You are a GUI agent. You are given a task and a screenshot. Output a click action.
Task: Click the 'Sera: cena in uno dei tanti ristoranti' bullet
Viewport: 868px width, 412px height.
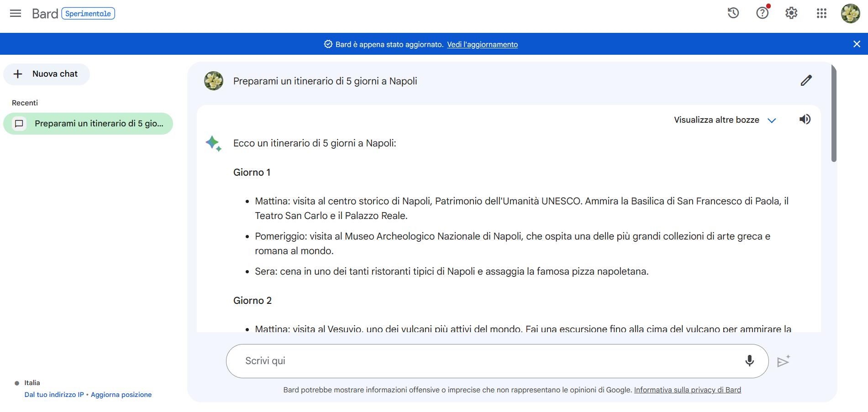[x=452, y=271]
